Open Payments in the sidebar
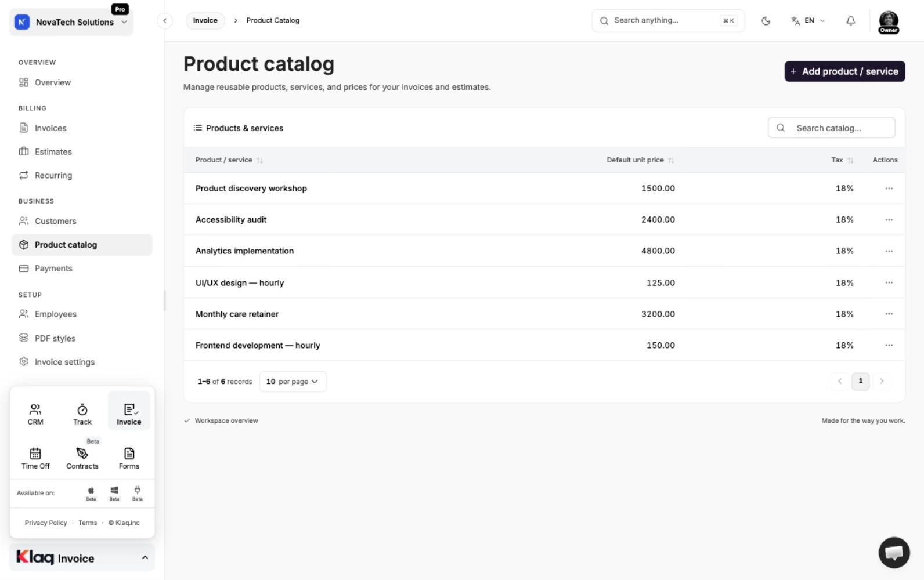 82,269
